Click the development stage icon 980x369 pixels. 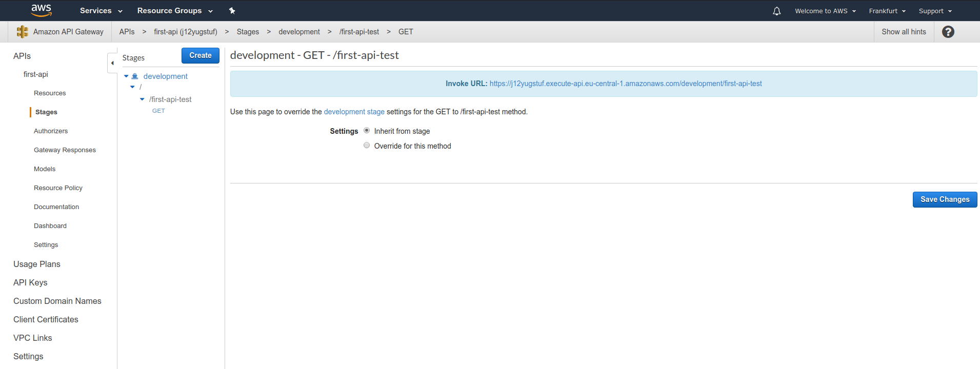coord(135,76)
